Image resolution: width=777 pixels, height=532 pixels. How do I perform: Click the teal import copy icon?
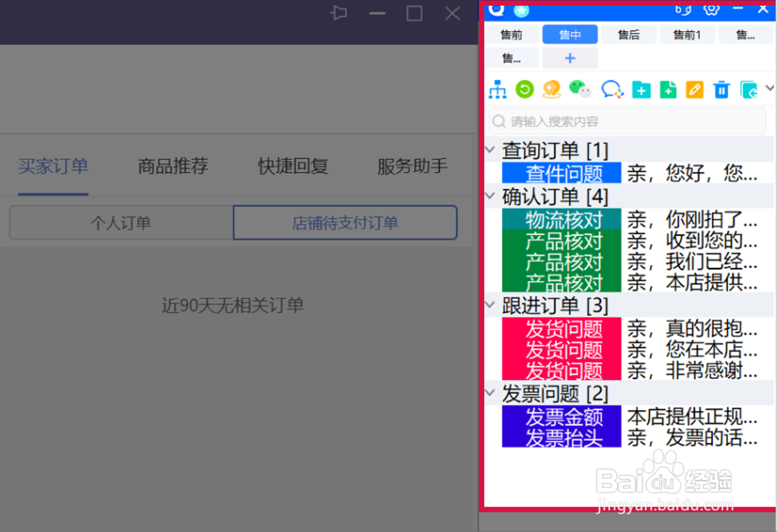749,90
